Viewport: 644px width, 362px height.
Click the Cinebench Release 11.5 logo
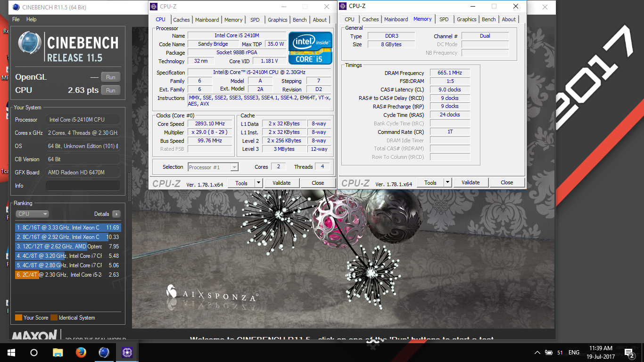point(68,48)
